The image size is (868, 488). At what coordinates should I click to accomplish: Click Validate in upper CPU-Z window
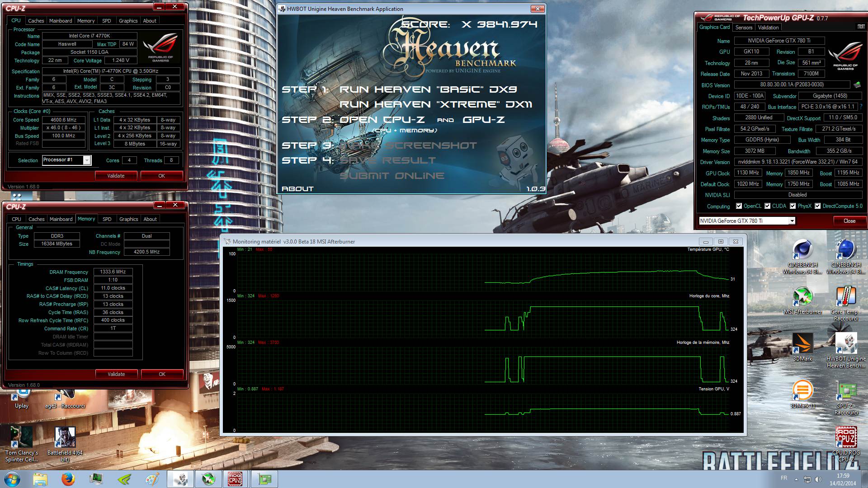[x=116, y=176]
